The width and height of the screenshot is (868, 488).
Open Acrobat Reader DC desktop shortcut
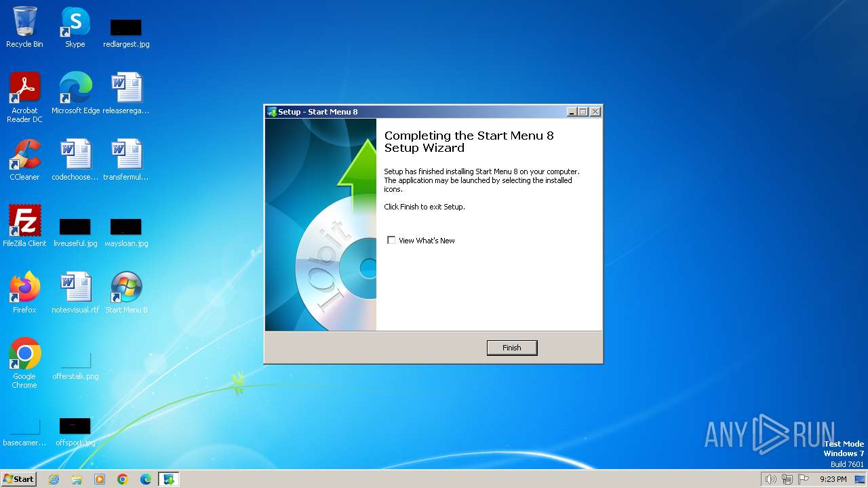pyautogui.click(x=24, y=98)
